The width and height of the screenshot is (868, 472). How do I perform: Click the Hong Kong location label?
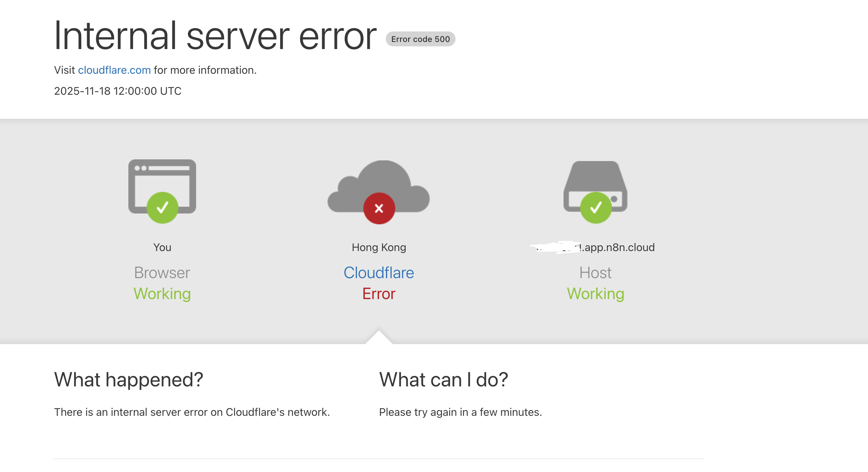379,247
